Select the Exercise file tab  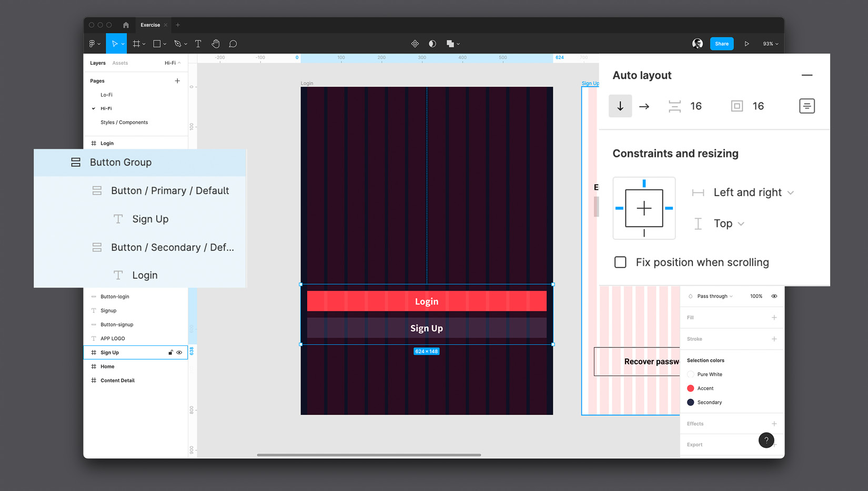point(150,25)
